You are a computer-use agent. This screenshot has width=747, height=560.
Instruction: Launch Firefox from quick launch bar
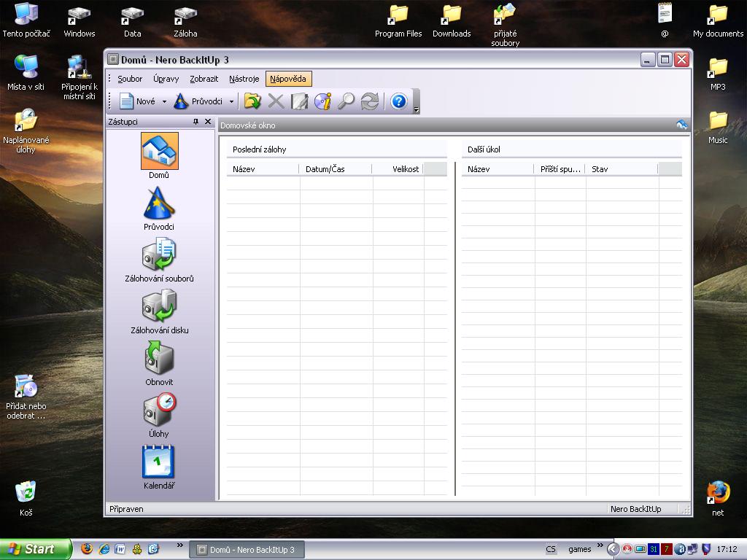[86, 549]
